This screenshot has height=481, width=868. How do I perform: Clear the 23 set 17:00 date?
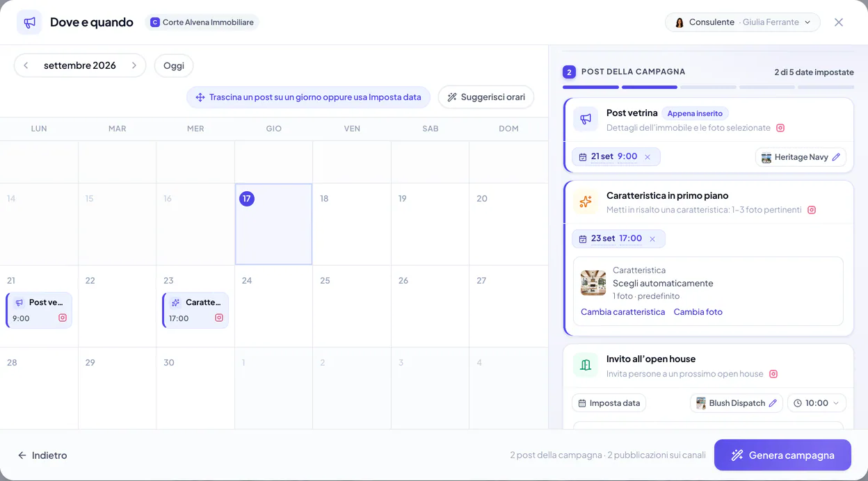coord(652,239)
